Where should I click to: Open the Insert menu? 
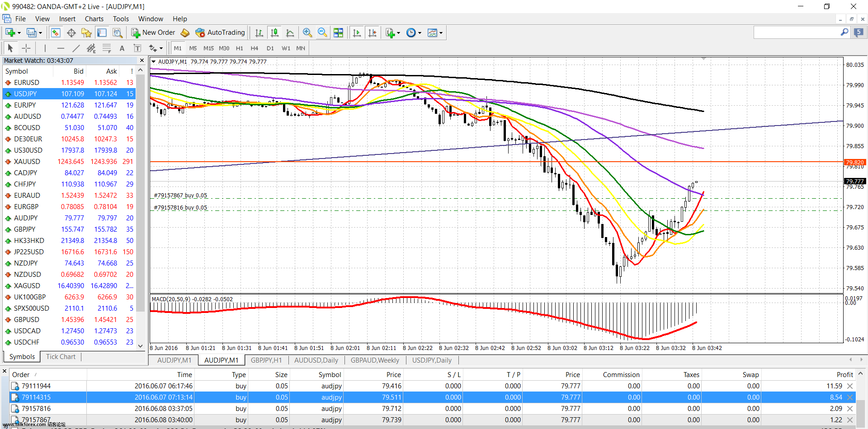coord(67,19)
